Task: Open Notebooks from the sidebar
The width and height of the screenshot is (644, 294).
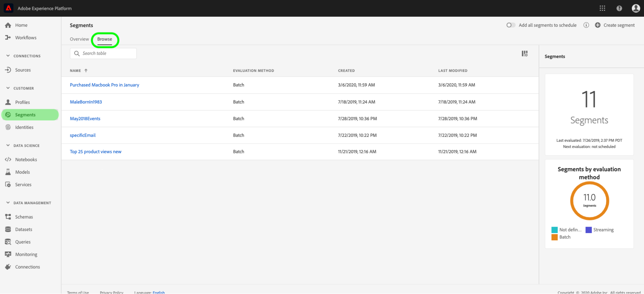Action: pyautogui.click(x=26, y=159)
